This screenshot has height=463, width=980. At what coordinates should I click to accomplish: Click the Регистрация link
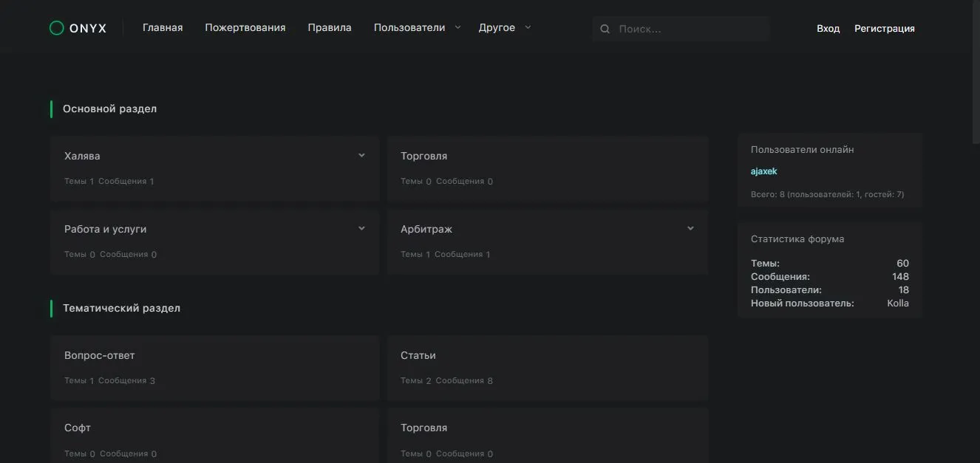884,29
